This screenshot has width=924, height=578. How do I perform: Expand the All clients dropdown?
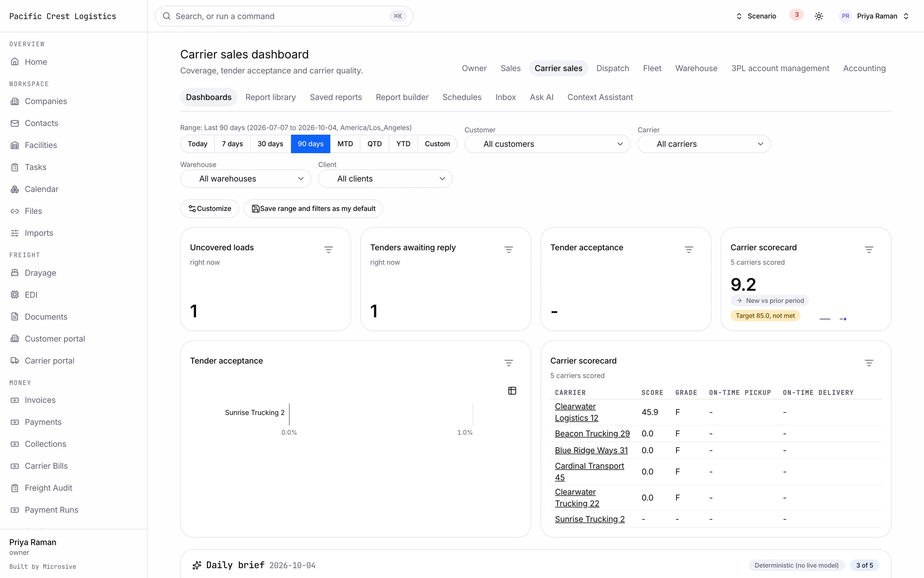(385, 179)
